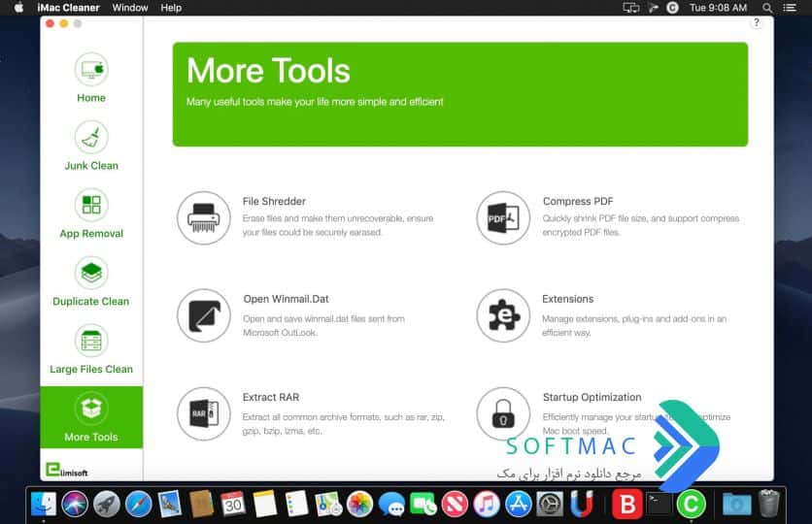Screen dimensions: 812x524
Task: Click the Open Winmail.Dat icon
Action: point(204,315)
